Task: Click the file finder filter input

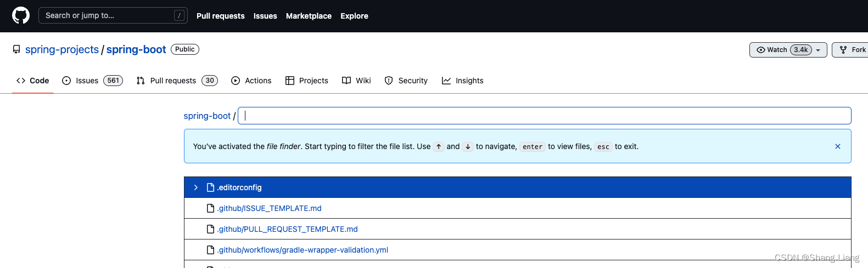Action: coord(544,116)
